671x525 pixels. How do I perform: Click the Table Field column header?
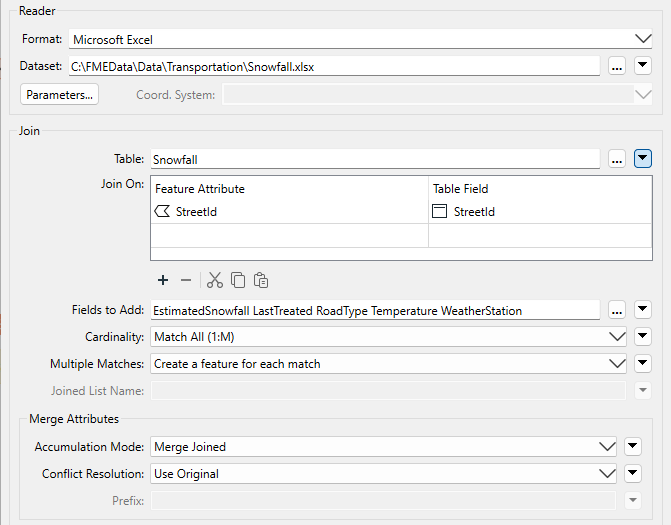pyautogui.click(x=540, y=189)
